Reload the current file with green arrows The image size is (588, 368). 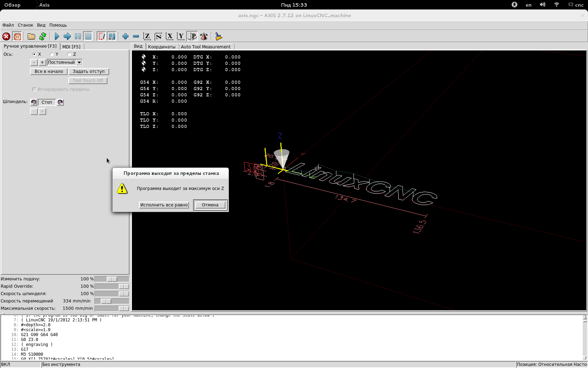[x=43, y=36]
